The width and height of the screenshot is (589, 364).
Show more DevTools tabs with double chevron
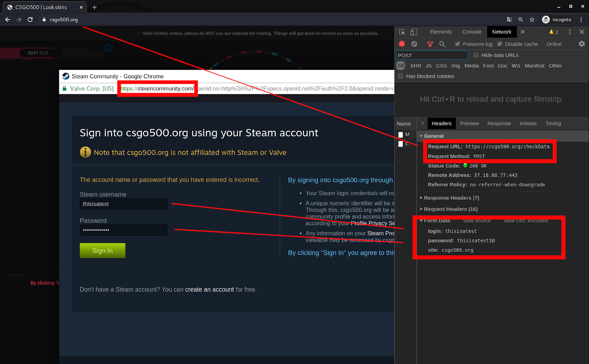[x=523, y=32]
